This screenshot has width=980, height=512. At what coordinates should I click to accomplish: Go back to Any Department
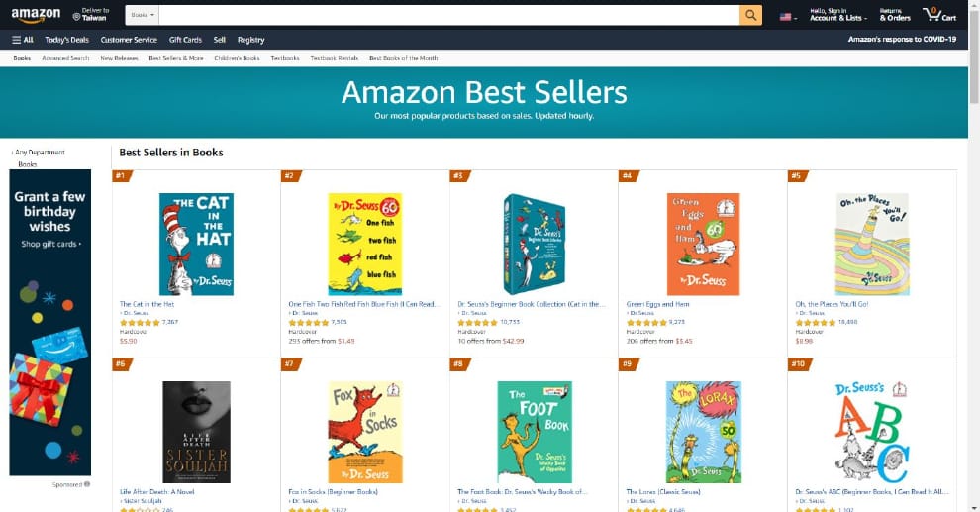[x=40, y=153]
